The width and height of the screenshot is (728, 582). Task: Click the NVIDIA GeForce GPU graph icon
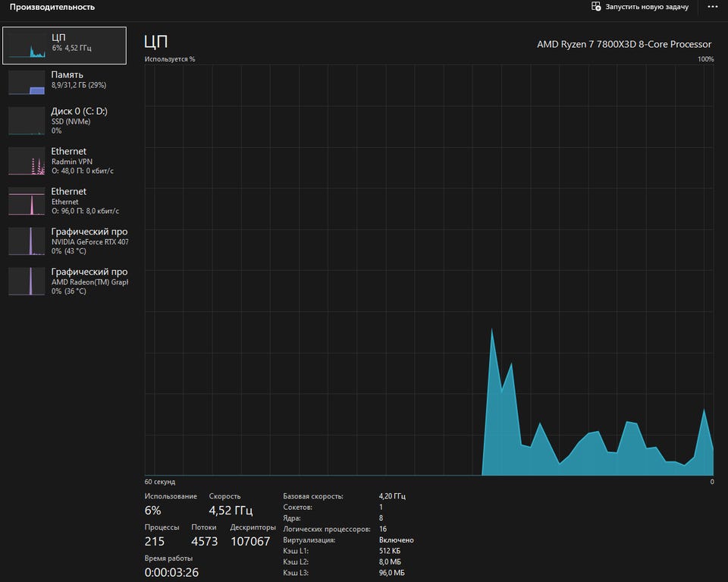(27, 241)
